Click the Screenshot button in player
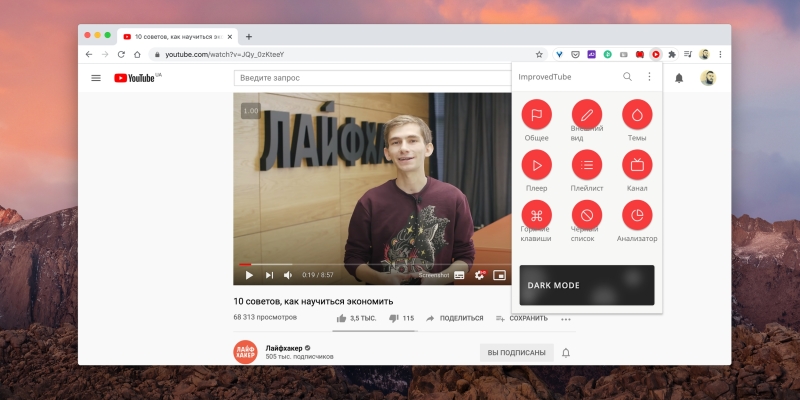Viewport: 800px width, 400px height. [434, 275]
